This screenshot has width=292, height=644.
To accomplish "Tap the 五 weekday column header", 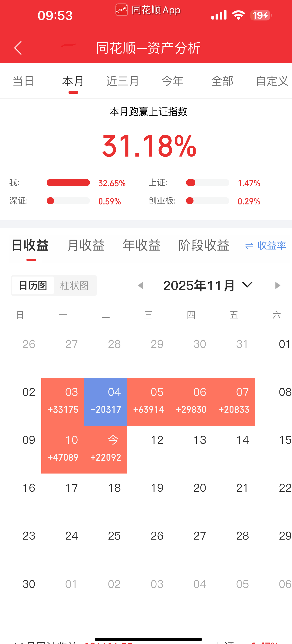I will pos(234,315).
